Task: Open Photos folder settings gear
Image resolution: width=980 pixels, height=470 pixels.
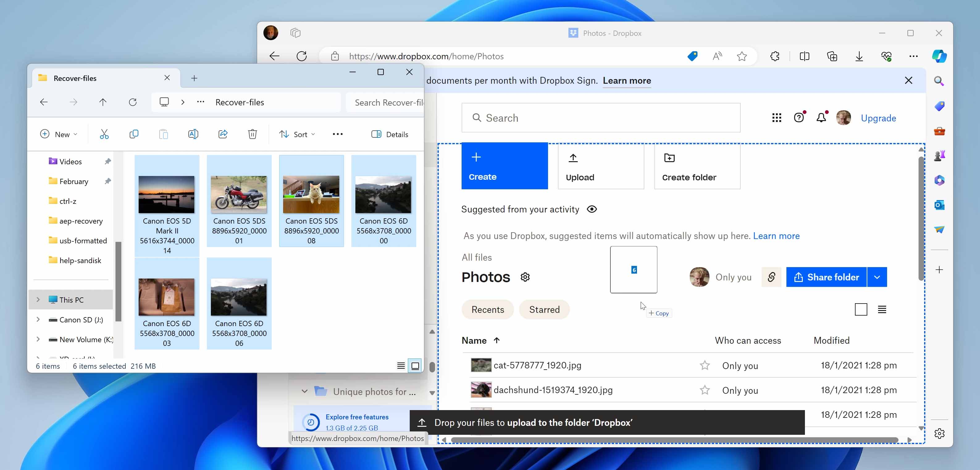Action: point(525,277)
